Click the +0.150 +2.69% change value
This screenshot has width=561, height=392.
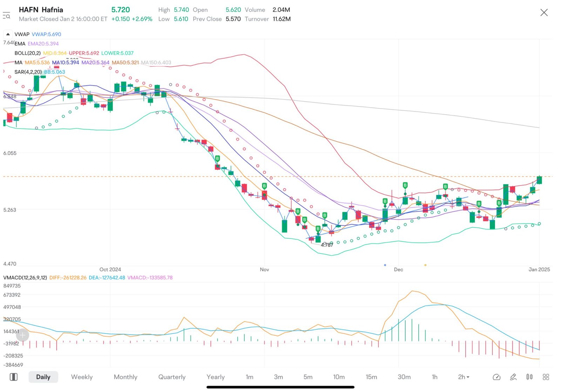pos(131,19)
